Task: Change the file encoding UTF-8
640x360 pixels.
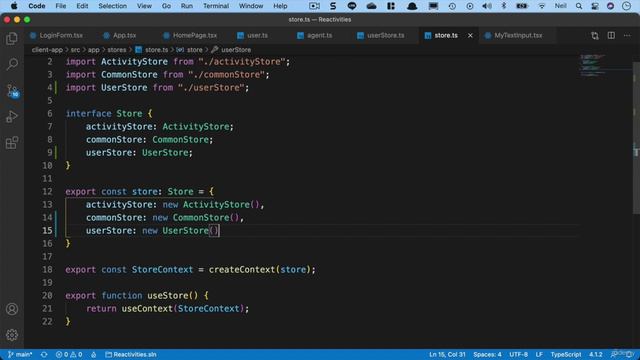Action: [x=518, y=355]
